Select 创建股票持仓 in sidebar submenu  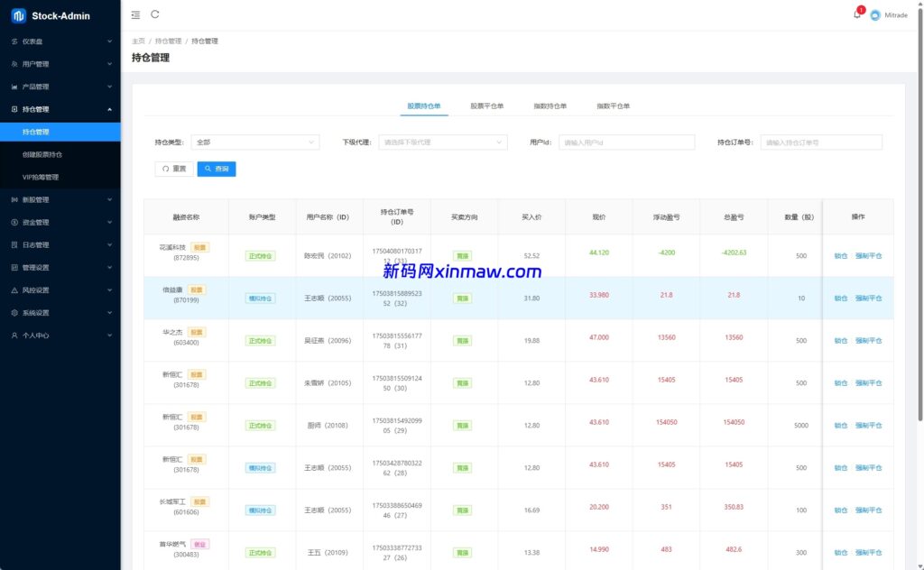coord(42,154)
